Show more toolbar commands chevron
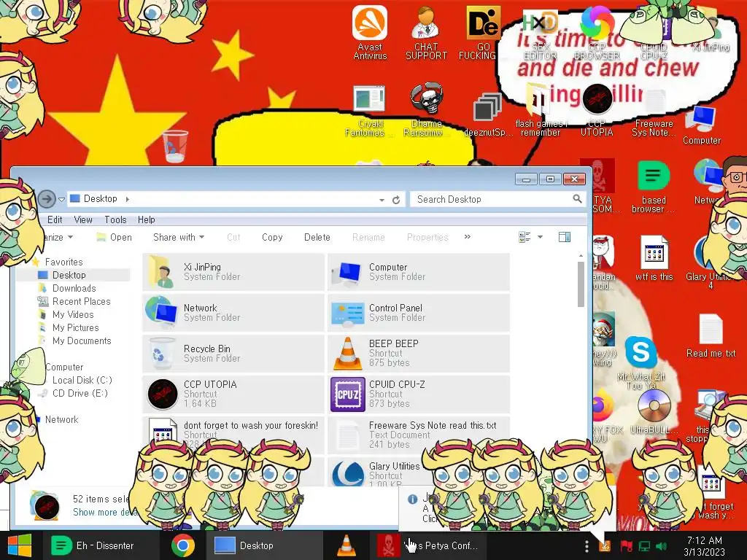This screenshot has height=560, width=747. click(x=468, y=237)
